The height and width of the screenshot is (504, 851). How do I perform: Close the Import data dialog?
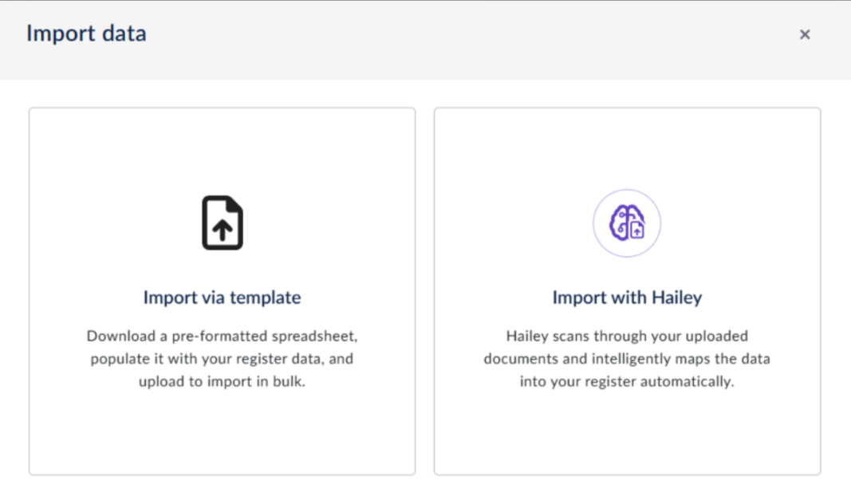coord(805,34)
